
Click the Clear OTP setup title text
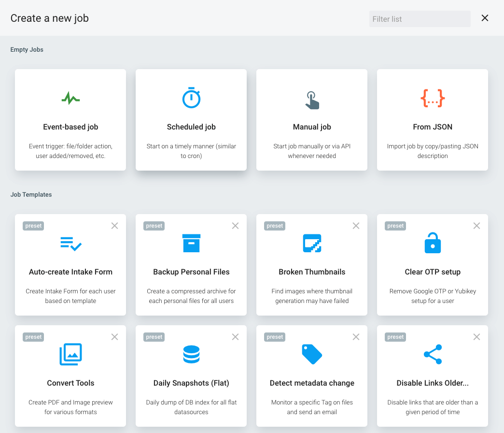433,272
